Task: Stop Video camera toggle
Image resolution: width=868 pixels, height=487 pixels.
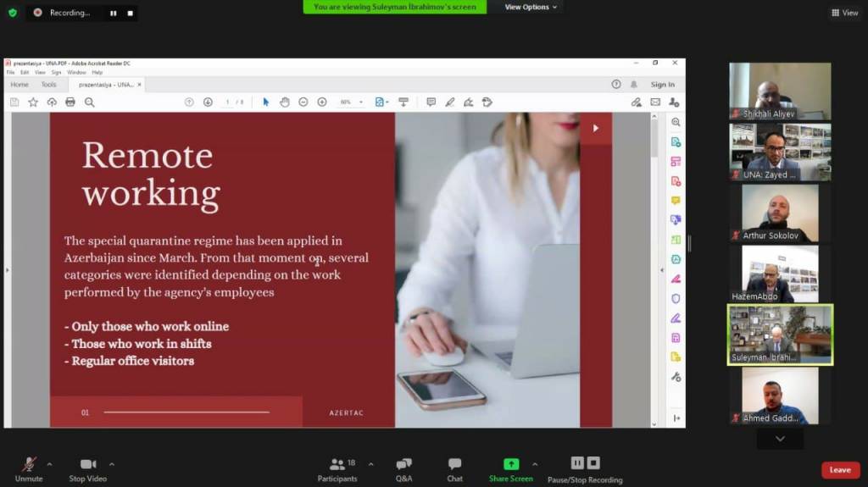Action: [x=88, y=464]
